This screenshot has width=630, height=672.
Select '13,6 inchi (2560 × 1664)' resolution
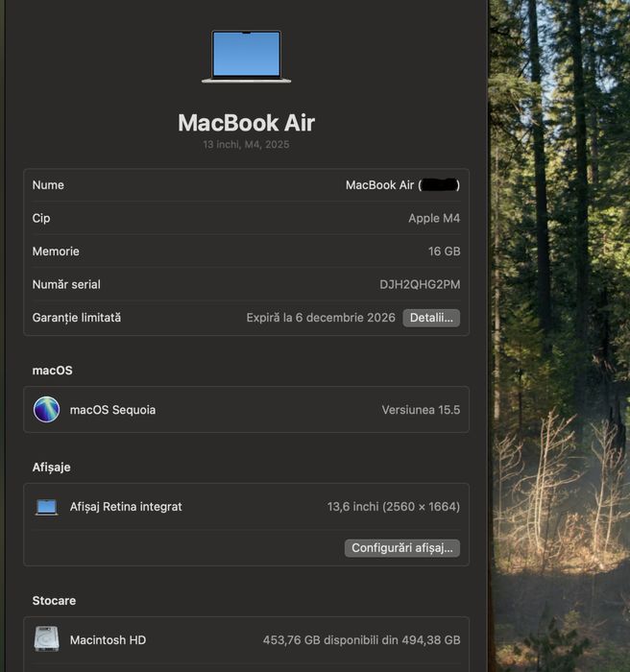point(394,507)
